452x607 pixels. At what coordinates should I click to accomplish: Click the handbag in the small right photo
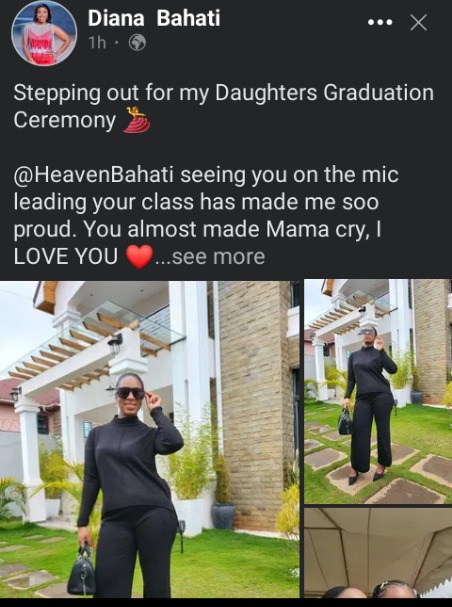[x=345, y=422]
